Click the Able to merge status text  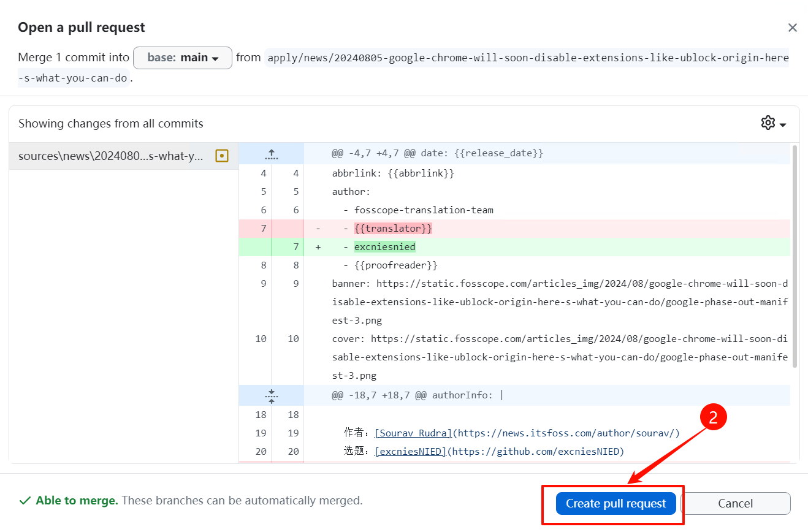click(77, 501)
